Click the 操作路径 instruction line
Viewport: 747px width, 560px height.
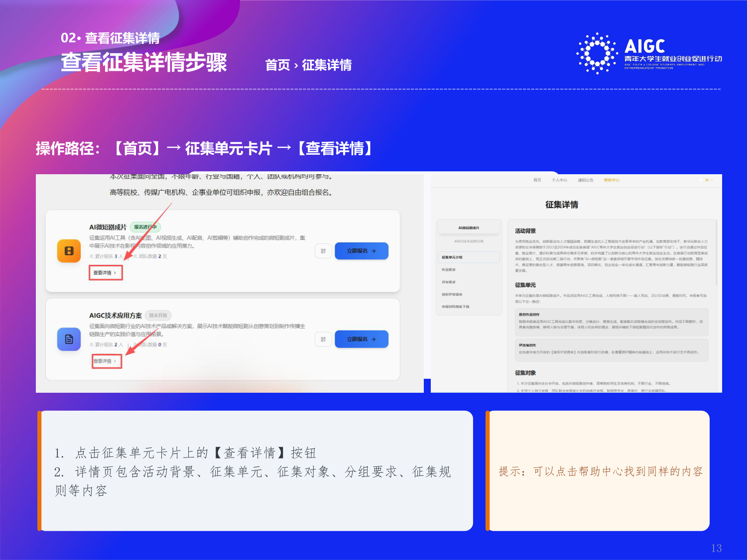[205, 148]
